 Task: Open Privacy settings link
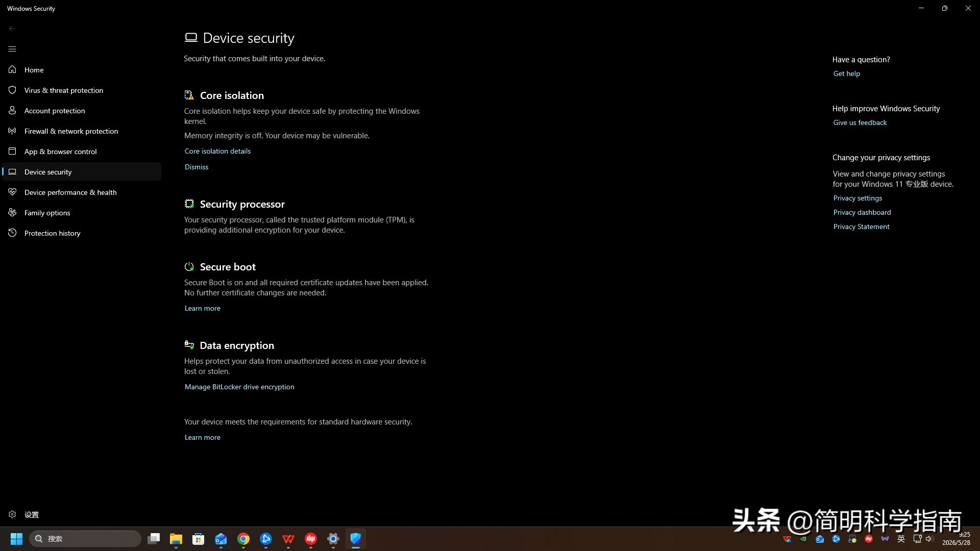click(x=857, y=198)
